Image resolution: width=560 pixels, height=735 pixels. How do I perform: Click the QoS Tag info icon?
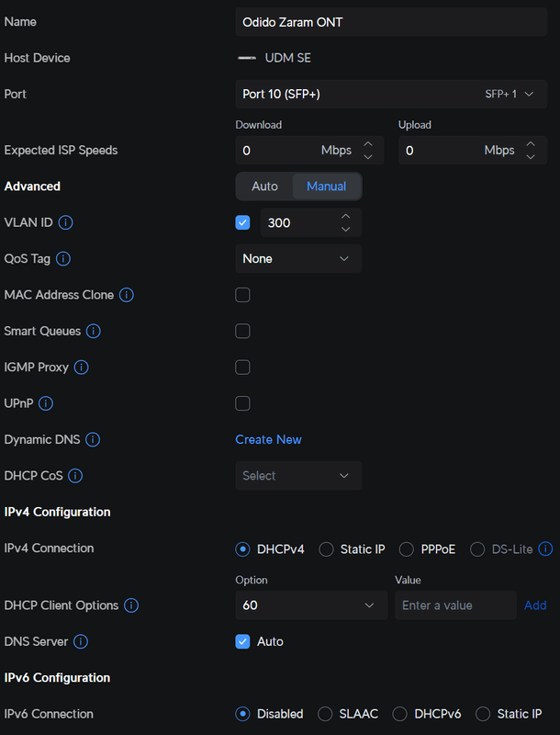point(64,259)
